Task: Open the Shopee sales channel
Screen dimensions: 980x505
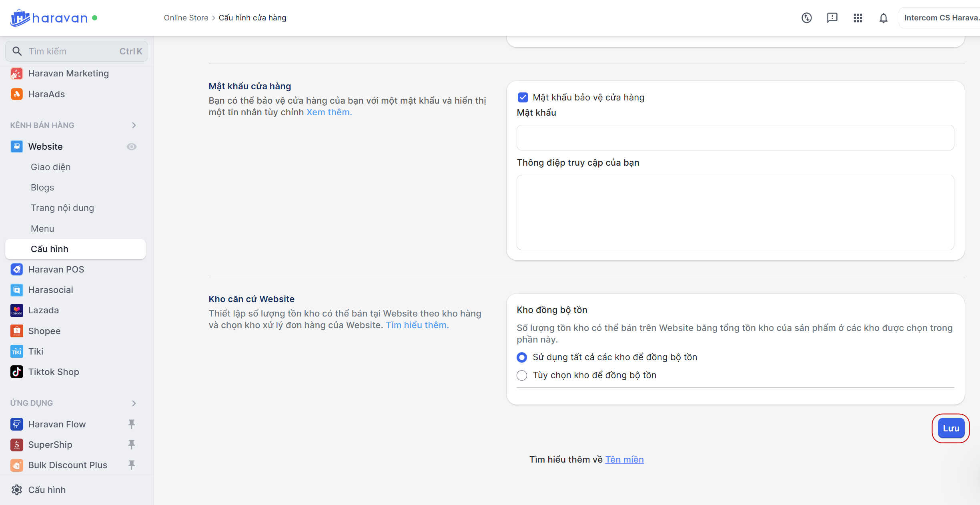Action: pyautogui.click(x=44, y=331)
